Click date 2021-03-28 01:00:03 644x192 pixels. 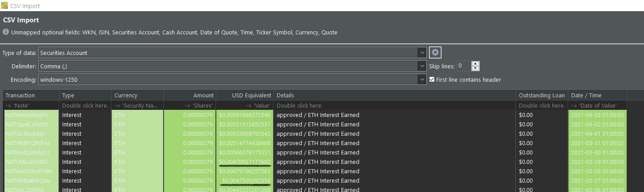pos(598,171)
